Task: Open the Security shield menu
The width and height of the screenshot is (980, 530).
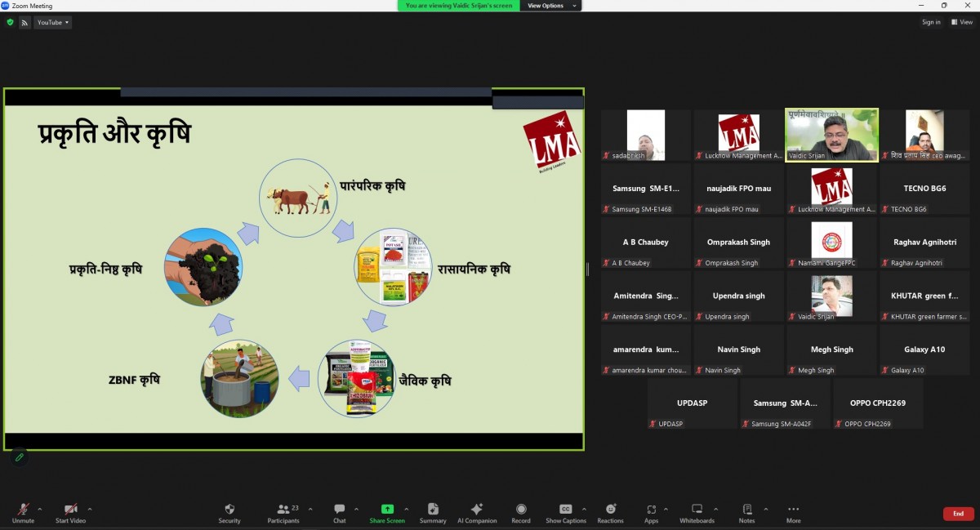Action: [229, 513]
